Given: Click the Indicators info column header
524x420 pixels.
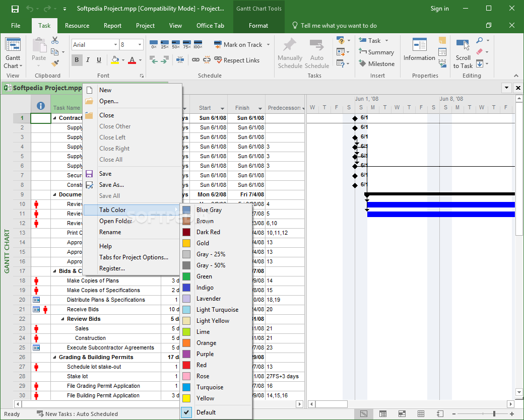Looking at the screenshot, I should tap(41, 106).
